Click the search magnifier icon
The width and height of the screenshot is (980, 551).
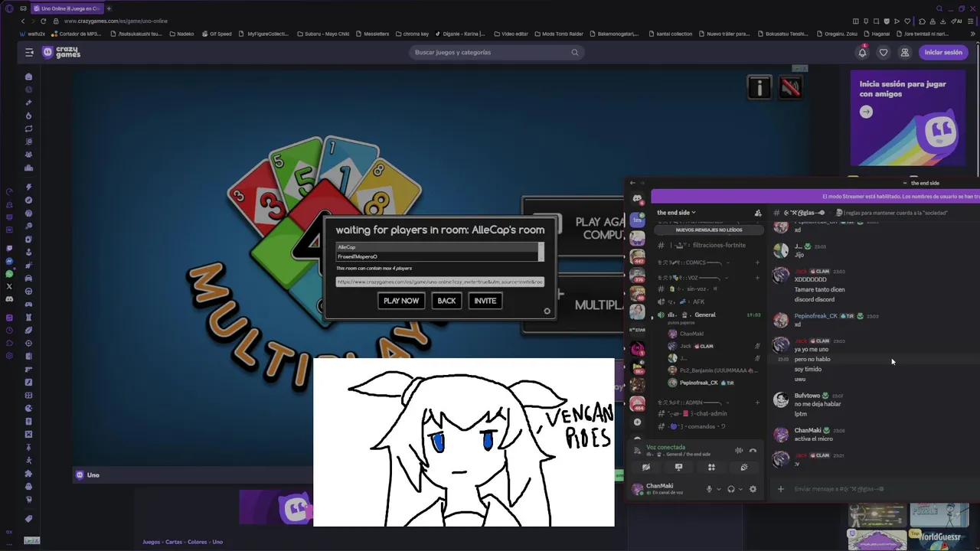(574, 52)
